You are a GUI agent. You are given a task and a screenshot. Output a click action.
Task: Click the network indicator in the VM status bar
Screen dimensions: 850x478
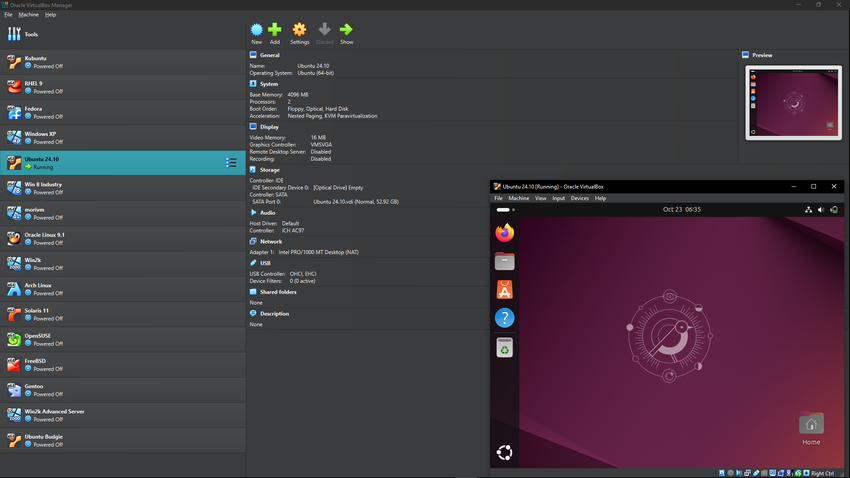point(748,473)
